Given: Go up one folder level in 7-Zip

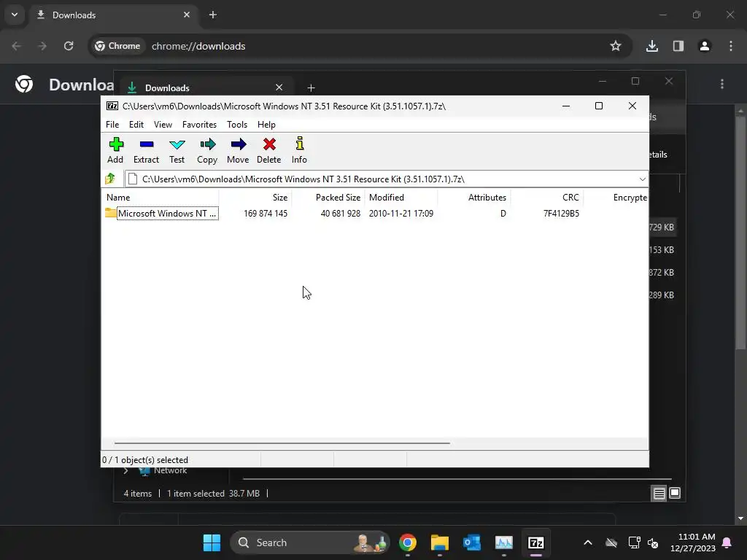Looking at the screenshot, I should coord(110,179).
